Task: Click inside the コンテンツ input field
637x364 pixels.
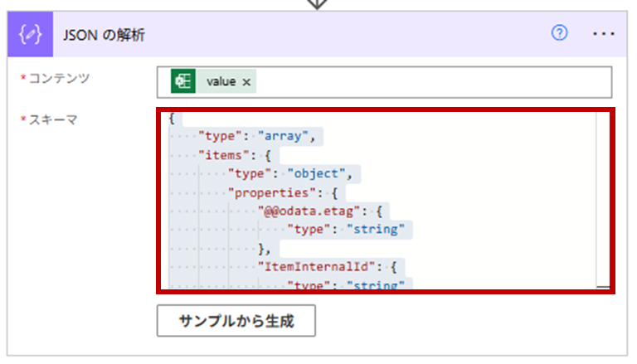Action: coord(384,82)
